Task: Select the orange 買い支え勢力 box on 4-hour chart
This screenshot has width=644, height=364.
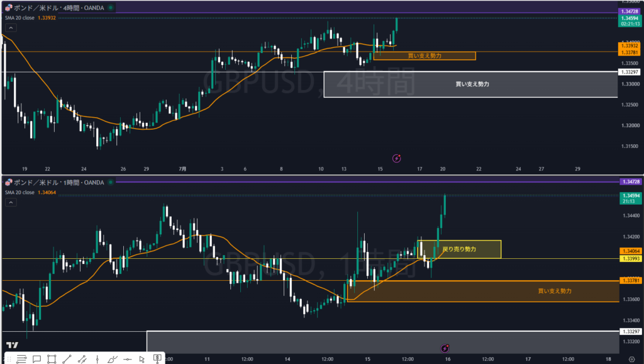Action: click(425, 56)
